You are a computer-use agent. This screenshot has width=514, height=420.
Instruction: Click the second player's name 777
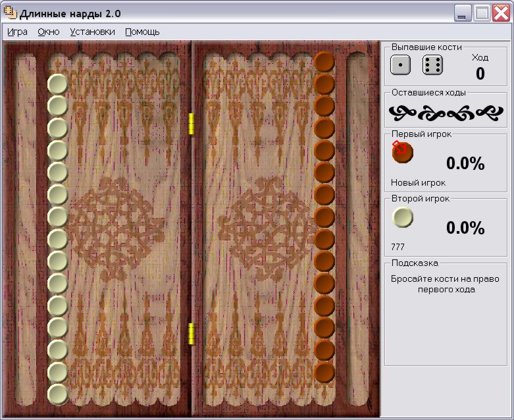point(398,247)
